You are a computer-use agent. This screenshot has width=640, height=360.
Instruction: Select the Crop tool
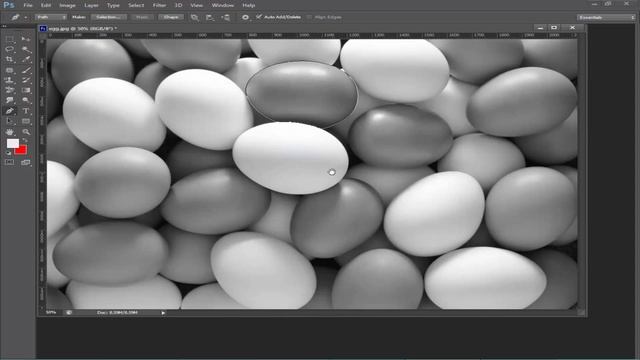10,60
